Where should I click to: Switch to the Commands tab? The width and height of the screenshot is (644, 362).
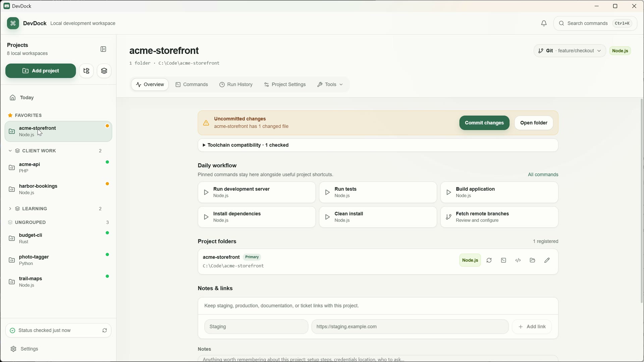click(x=192, y=84)
